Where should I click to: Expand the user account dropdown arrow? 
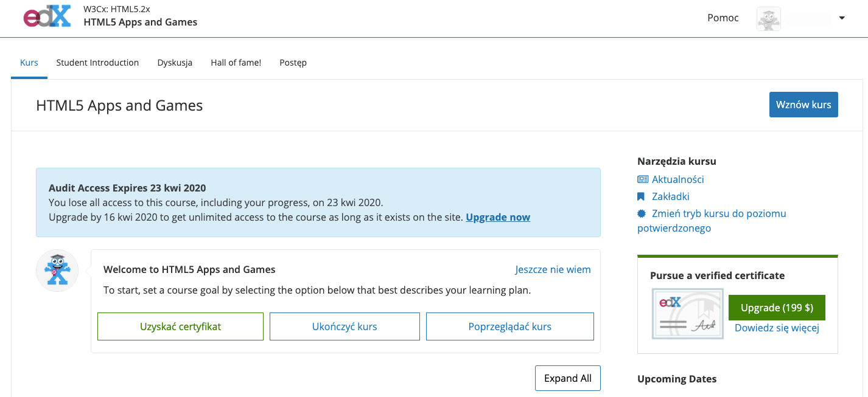[x=842, y=18]
